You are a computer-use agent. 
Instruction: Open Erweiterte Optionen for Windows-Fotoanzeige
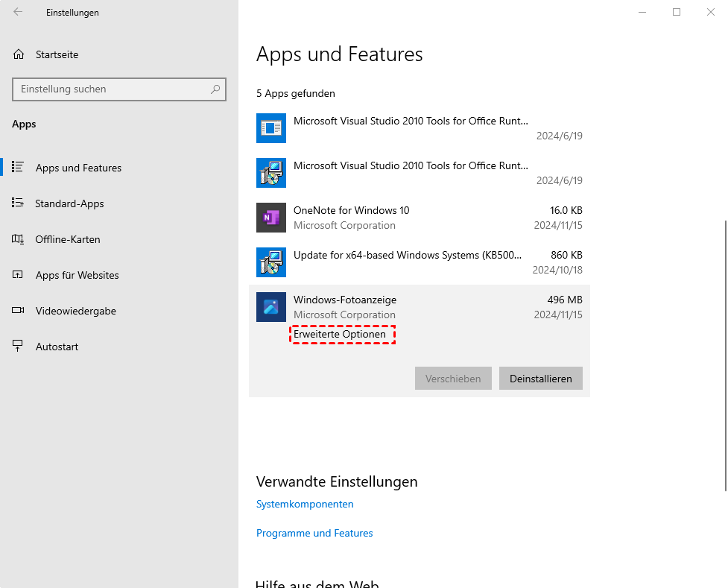click(x=340, y=335)
